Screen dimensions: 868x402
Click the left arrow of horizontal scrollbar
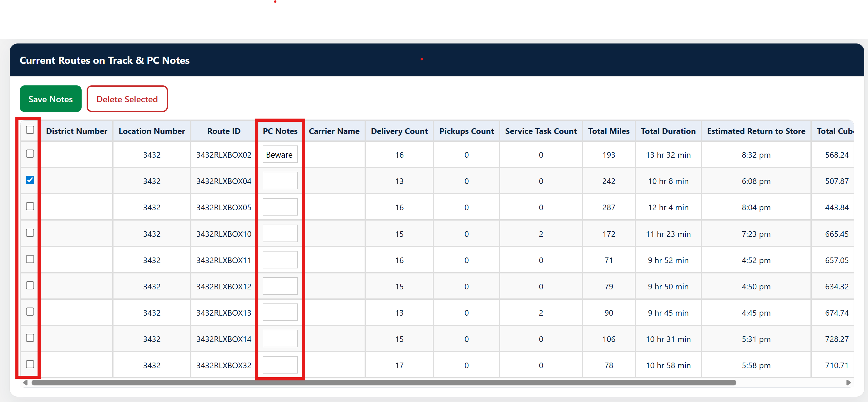tap(25, 383)
